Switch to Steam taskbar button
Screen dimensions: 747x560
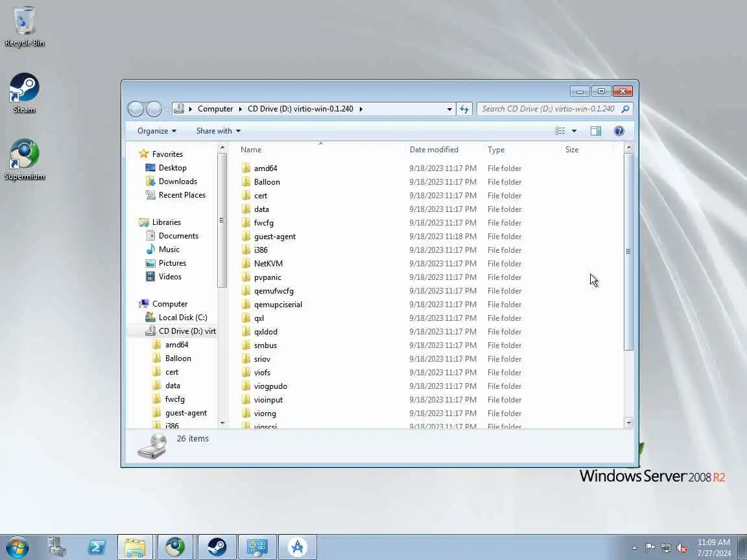[217, 547]
